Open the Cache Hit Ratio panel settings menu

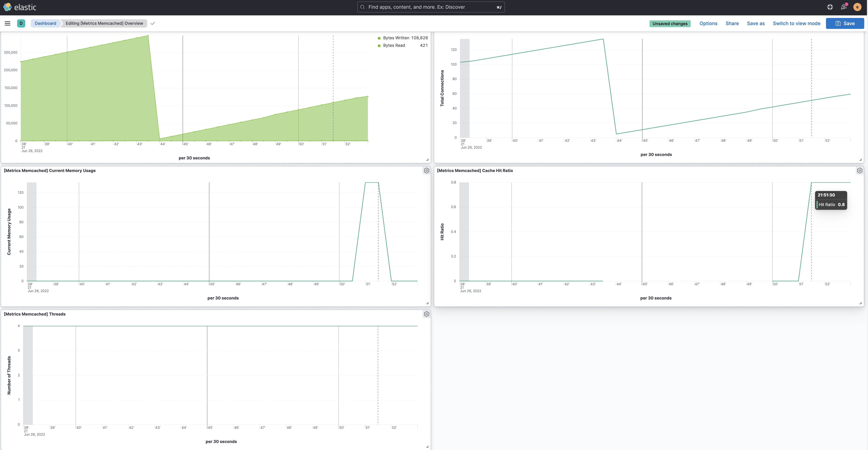click(x=860, y=170)
